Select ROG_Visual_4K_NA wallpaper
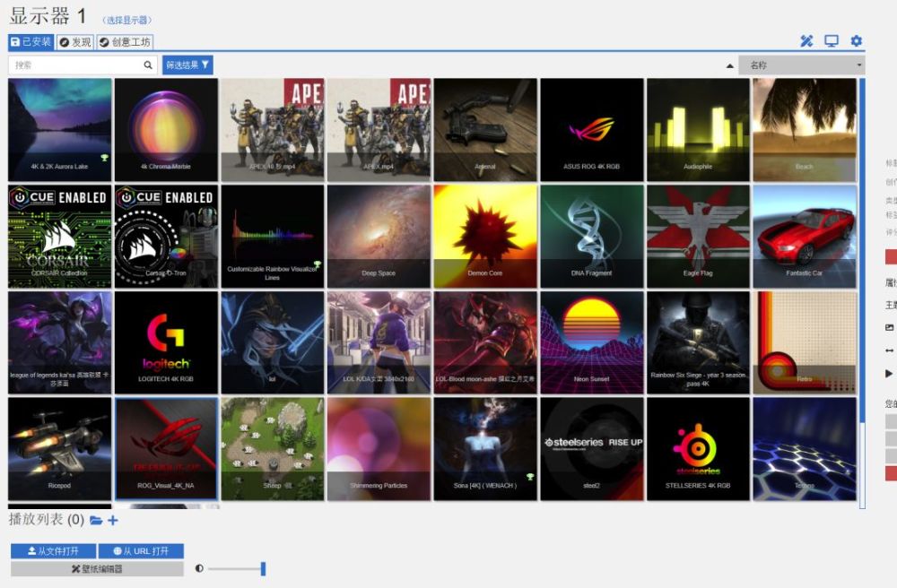 [167, 448]
